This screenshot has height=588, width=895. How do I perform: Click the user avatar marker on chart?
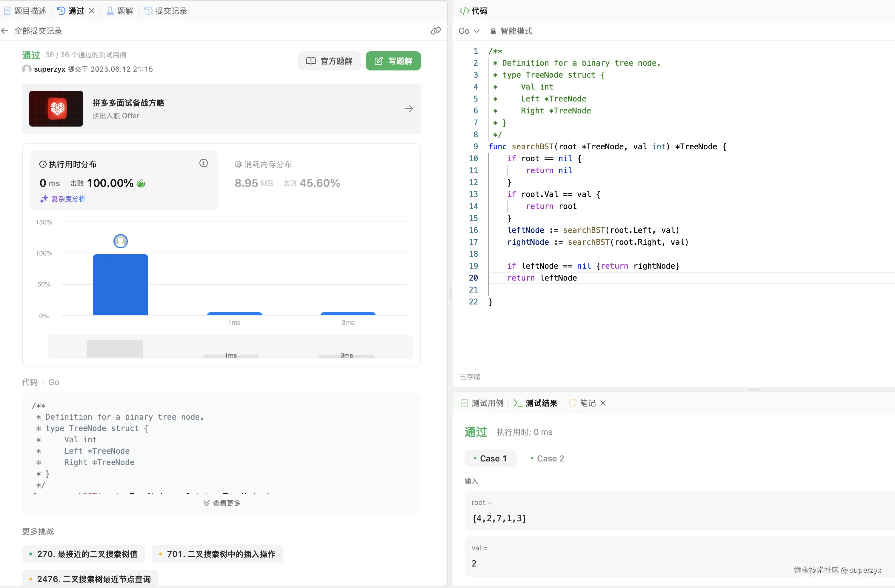click(120, 241)
